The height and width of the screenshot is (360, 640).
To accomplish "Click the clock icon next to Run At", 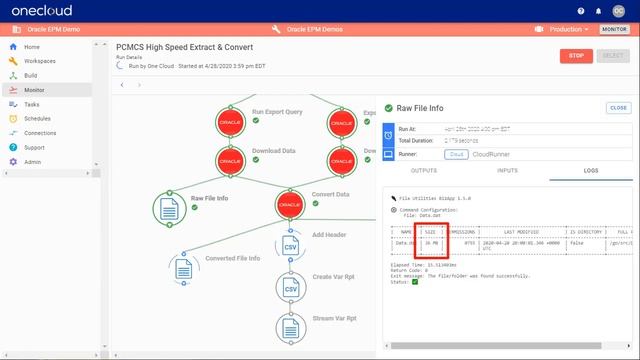I will 388,135.
